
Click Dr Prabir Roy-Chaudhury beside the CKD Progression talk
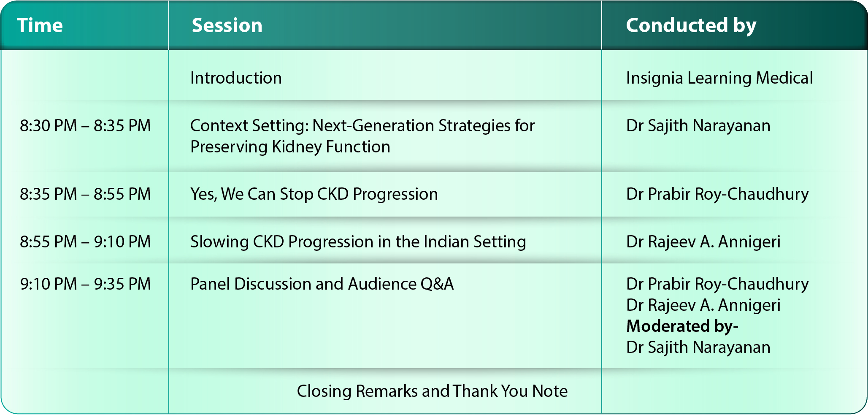pos(717,194)
